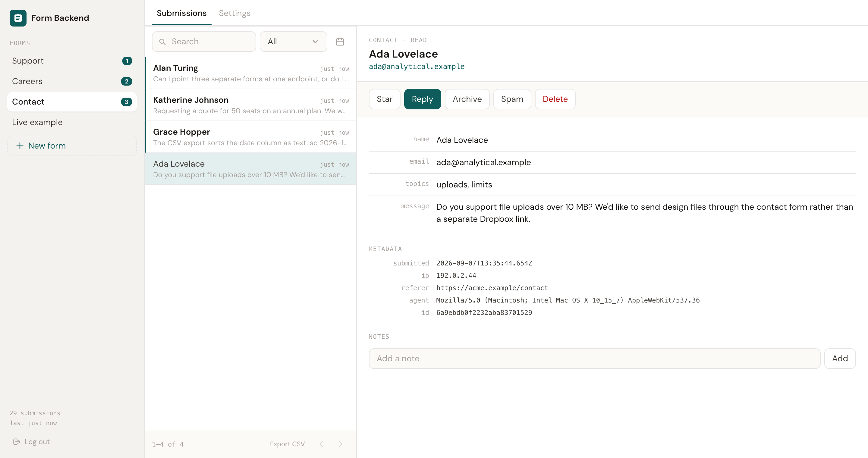Click the 'uploads, limits' topics value
This screenshot has height=458, width=868.
pyautogui.click(x=464, y=184)
